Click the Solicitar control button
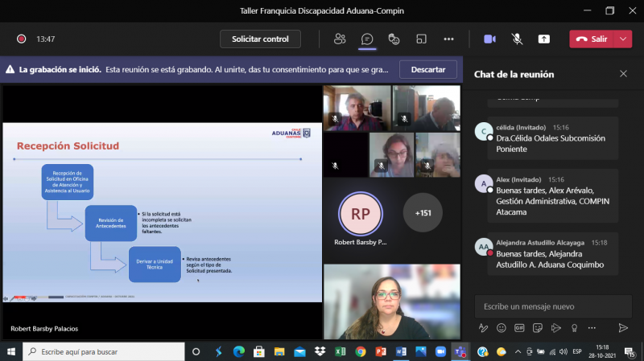644x361 pixels. [260, 39]
